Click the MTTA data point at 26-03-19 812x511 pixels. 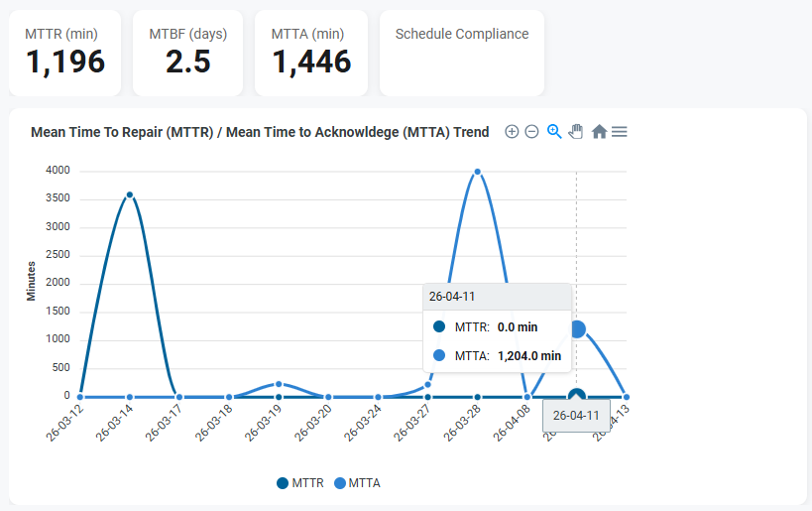[x=279, y=384]
